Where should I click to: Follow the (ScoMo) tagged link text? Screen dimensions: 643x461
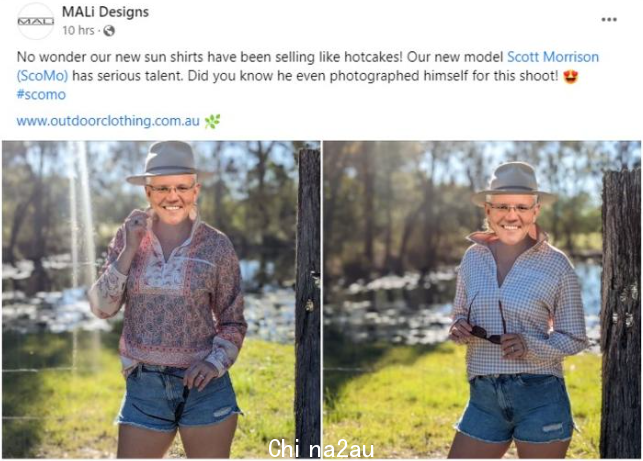[42, 76]
